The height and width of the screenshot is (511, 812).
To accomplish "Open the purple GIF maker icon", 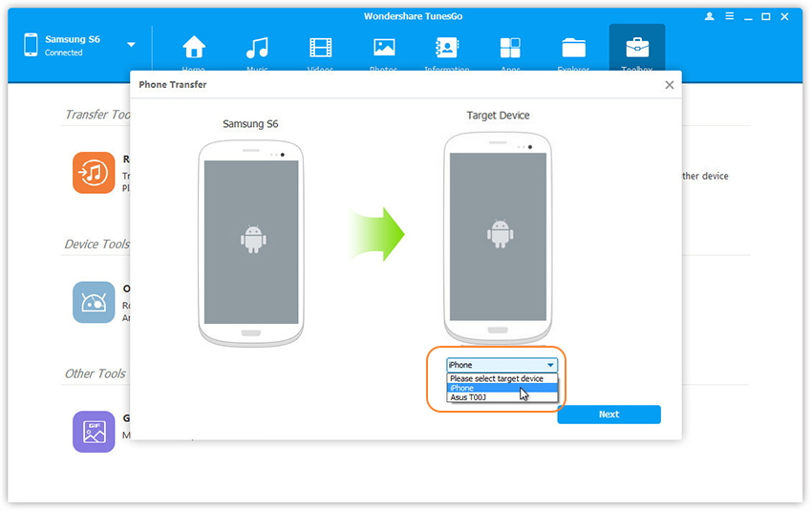I will [x=94, y=431].
